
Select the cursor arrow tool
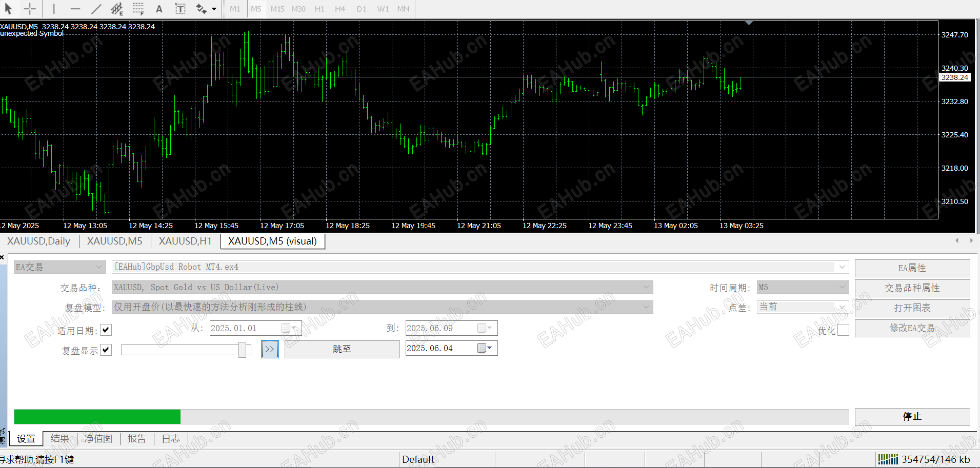coord(8,9)
